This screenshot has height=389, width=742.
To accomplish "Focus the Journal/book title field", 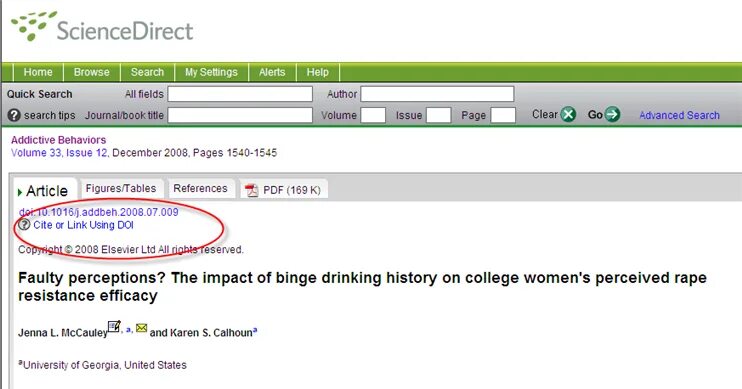I will pyautogui.click(x=240, y=115).
